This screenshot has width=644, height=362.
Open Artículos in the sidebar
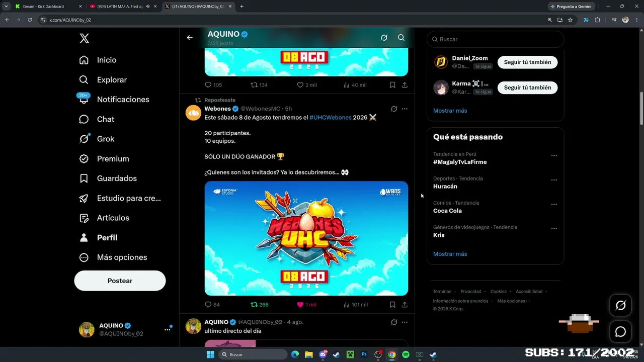104,218
